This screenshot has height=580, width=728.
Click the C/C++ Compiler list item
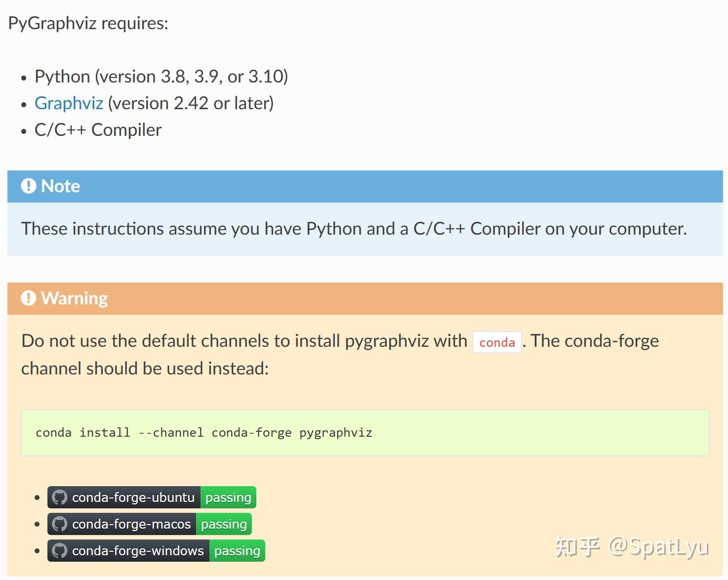pos(98,130)
